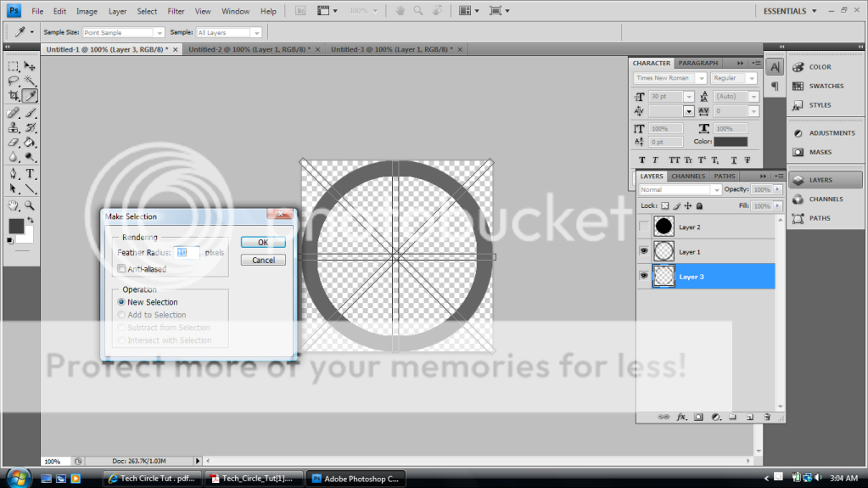Viewport: 868px width, 488px height.
Task: Hide Layer 1 using its eye icon
Action: coord(644,252)
